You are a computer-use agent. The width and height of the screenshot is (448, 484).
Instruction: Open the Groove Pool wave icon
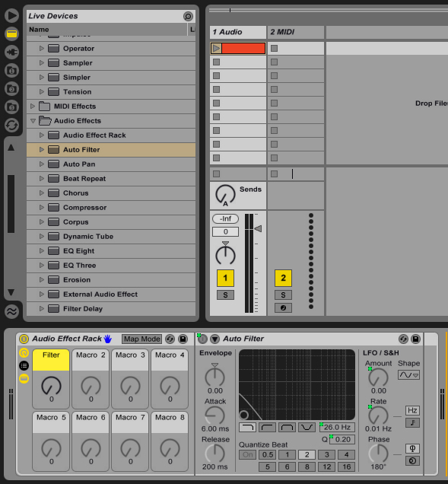[x=11, y=311]
